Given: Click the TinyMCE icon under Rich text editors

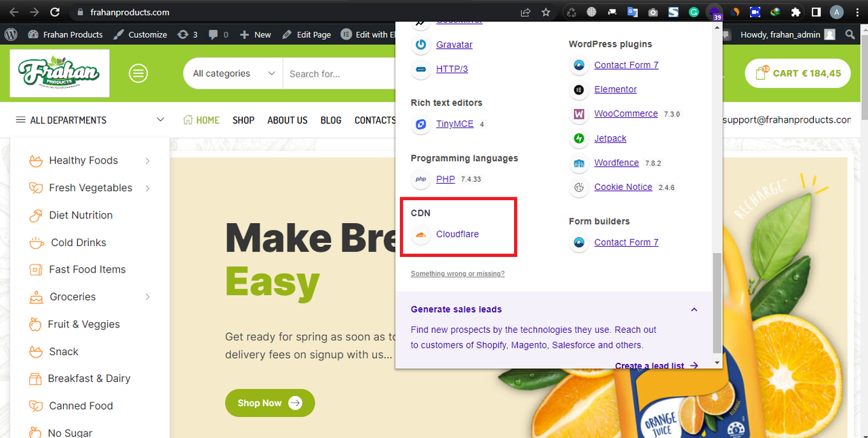Looking at the screenshot, I should 421,124.
